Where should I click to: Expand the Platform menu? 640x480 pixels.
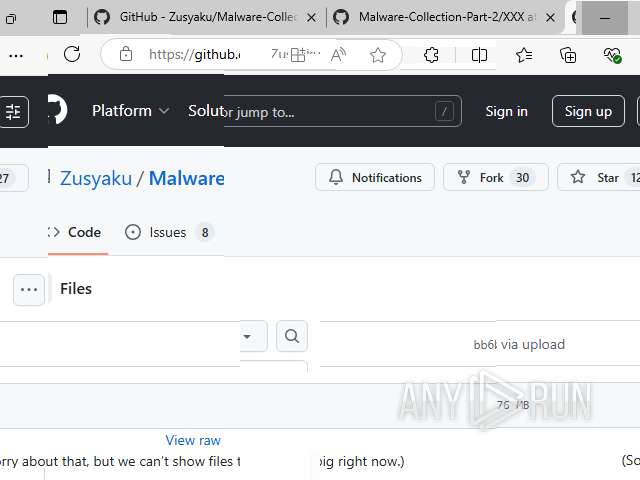click(130, 111)
